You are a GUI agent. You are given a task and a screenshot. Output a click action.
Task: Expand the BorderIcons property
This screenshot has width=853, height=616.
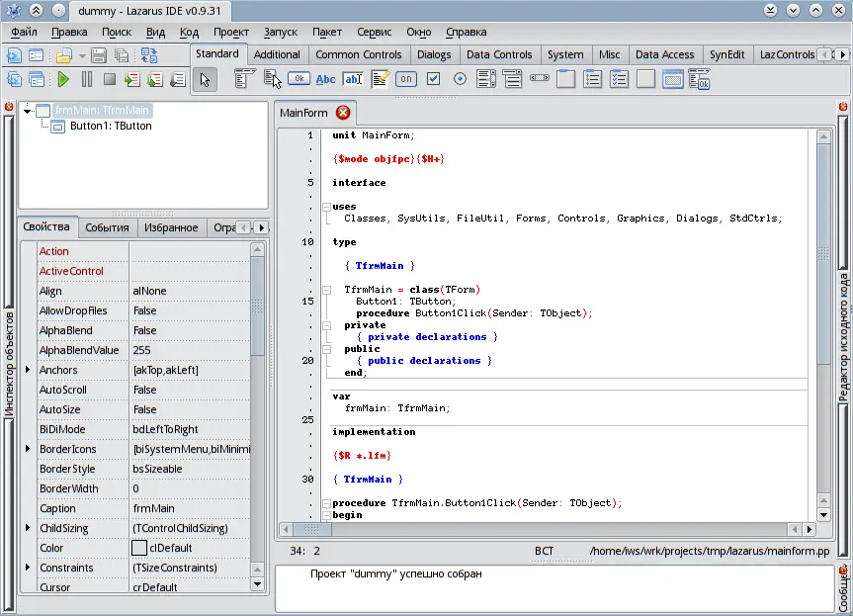coord(28,448)
